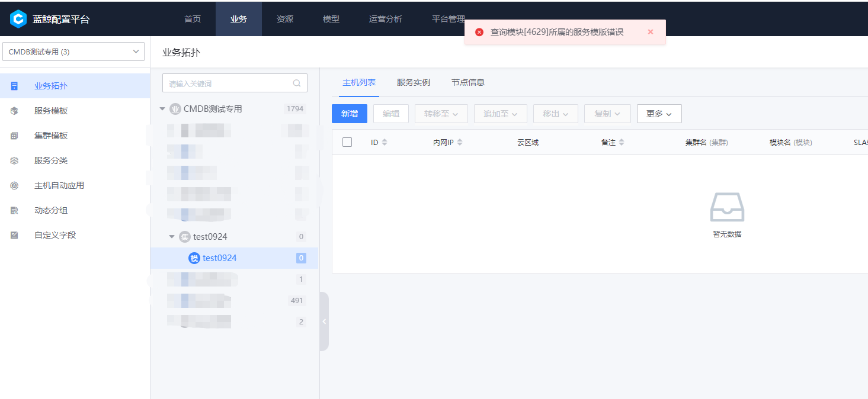The width and height of the screenshot is (868, 399).
Task: Click the 蓝鲸配置平台 title text
Action: (61, 19)
